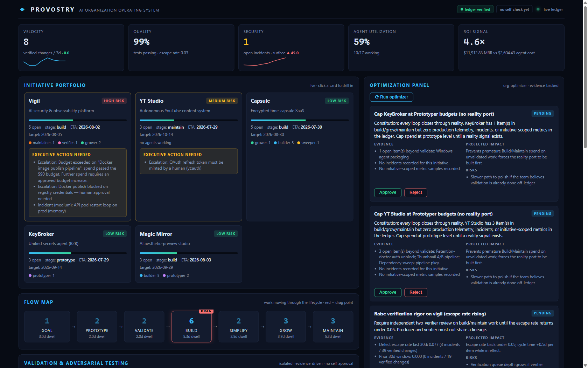Viewport: 588px width, 368px height.
Task: Click the Validation & Adversarial Testing heading
Action: 76,363
